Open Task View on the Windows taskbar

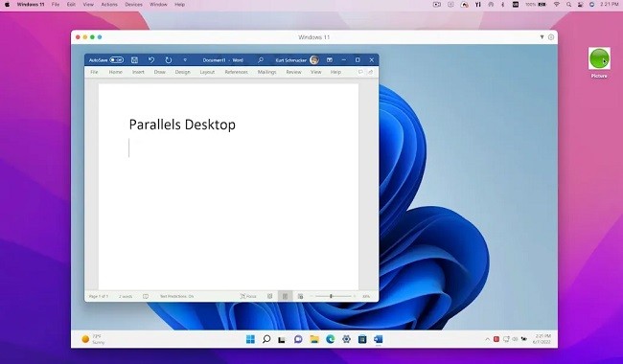[282, 339]
